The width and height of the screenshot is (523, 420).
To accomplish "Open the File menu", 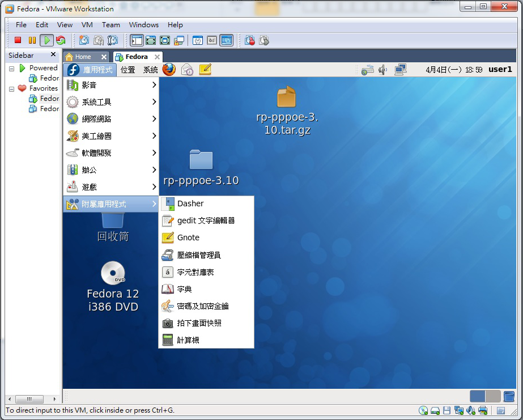I will point(21,25).
